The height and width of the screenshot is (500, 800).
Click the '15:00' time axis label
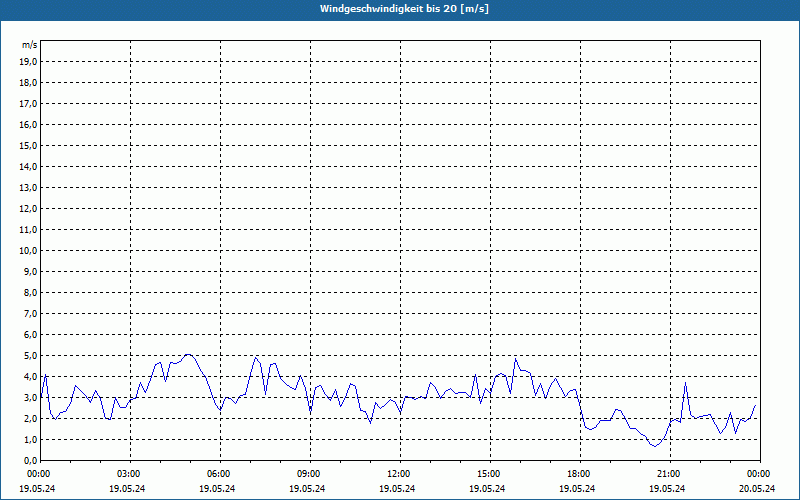(x=488, y=474)
